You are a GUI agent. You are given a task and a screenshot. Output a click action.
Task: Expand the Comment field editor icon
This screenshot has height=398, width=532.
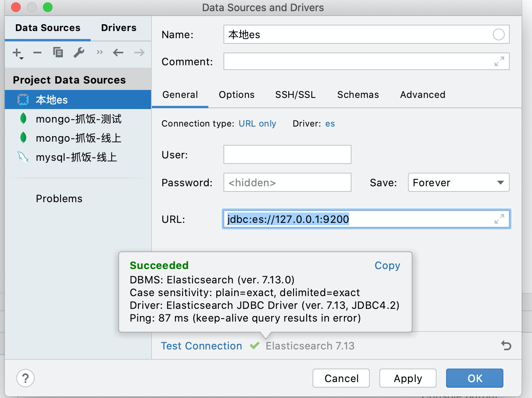click(500, 61)
